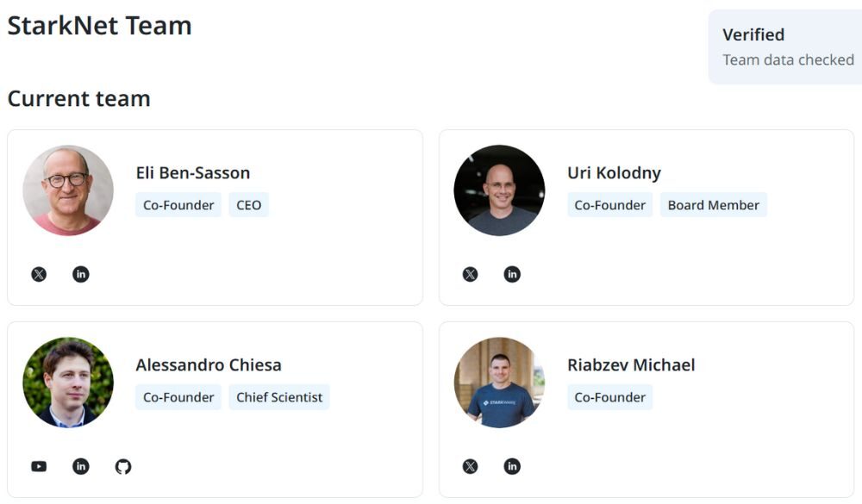Open Alessandro Chiesa's LinkedIn icon

coord(81,467)
